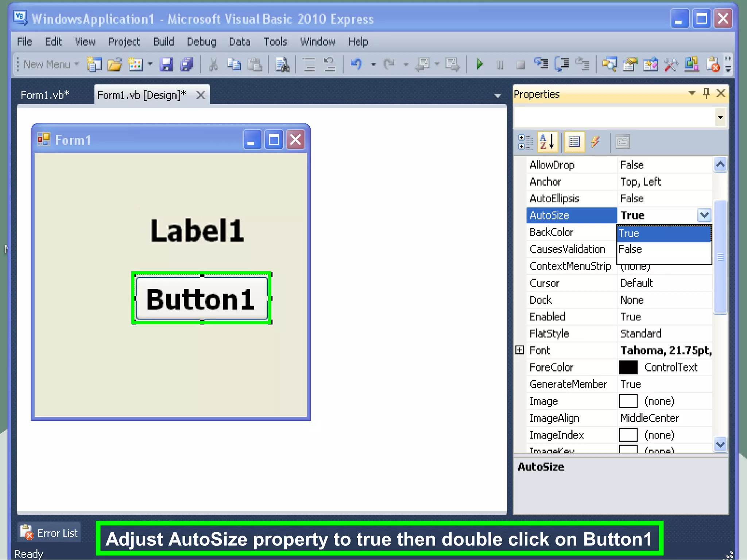Click Button1 on the form designer
Image resolution: width=747 pixels, height=560 pixels.
pyautogui.click(x=202, y=298)
